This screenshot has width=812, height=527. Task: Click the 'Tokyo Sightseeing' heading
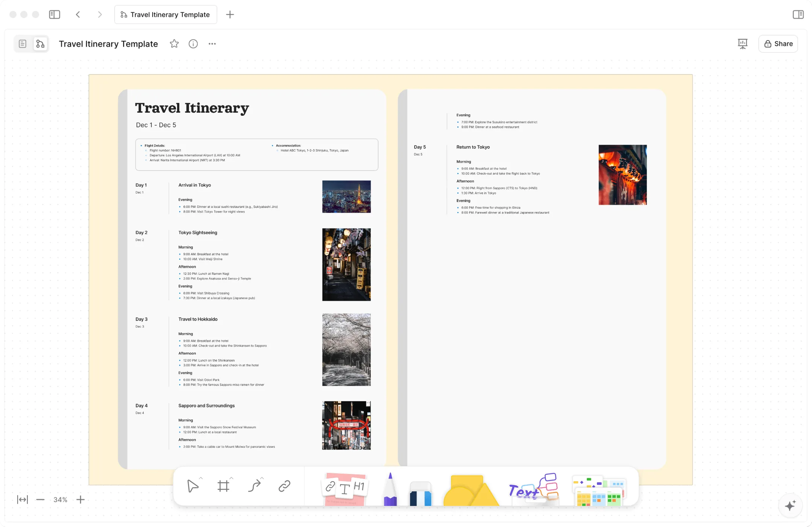point(198,232)
